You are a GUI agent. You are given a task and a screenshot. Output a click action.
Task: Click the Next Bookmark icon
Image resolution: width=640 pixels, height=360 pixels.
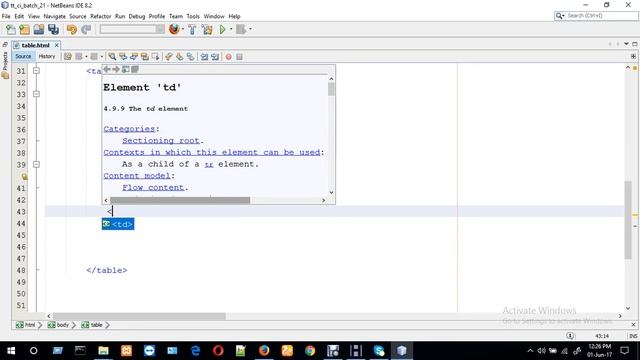[x=180, y=57]
